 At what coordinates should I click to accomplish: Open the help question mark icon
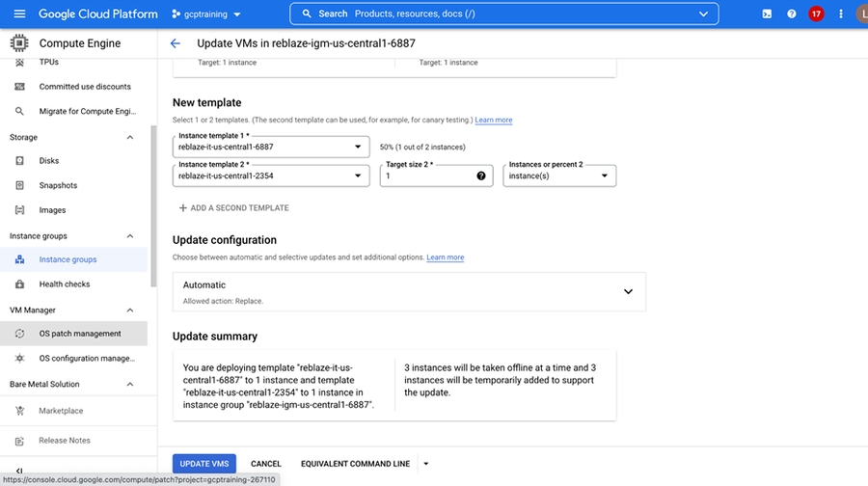792,14
